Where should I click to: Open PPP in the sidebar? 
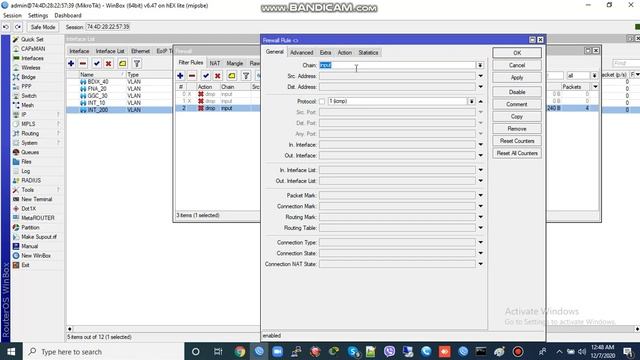click(26, 87)
